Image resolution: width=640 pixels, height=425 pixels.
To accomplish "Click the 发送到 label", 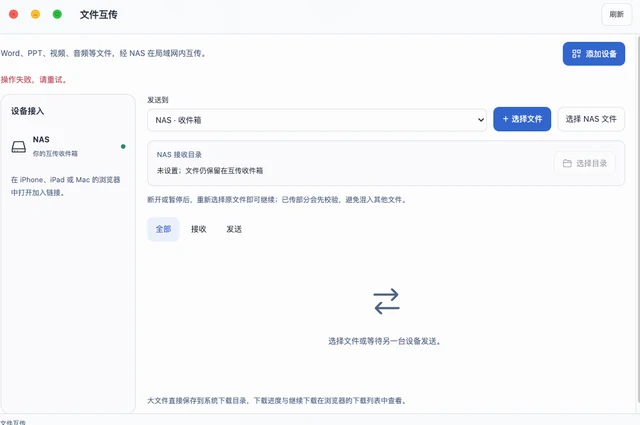I will [x=158, y=100].
